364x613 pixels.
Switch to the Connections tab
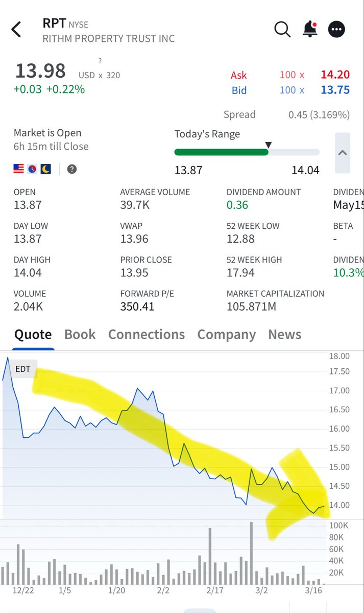147,335
